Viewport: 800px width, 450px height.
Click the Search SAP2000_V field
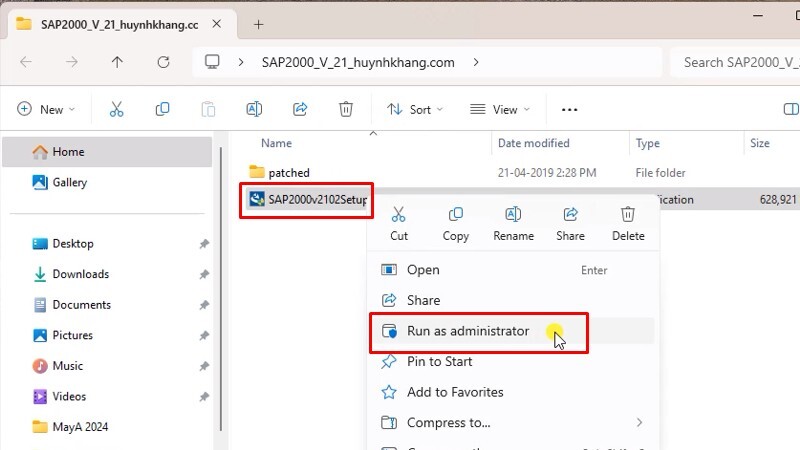(735, 62)
